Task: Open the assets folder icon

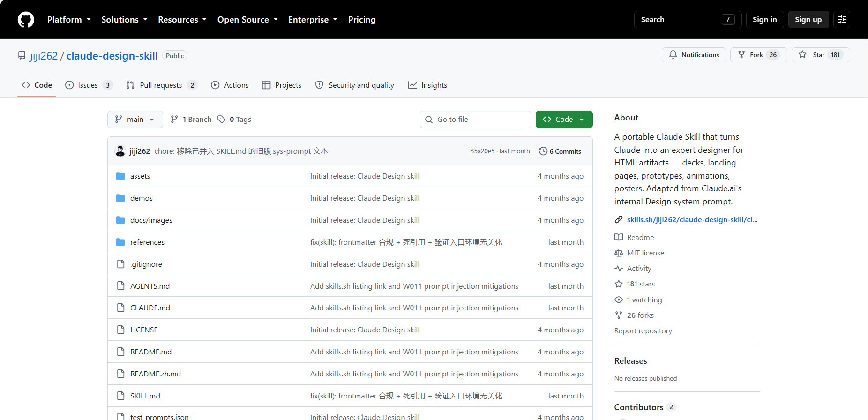Action: click(120, 176)
